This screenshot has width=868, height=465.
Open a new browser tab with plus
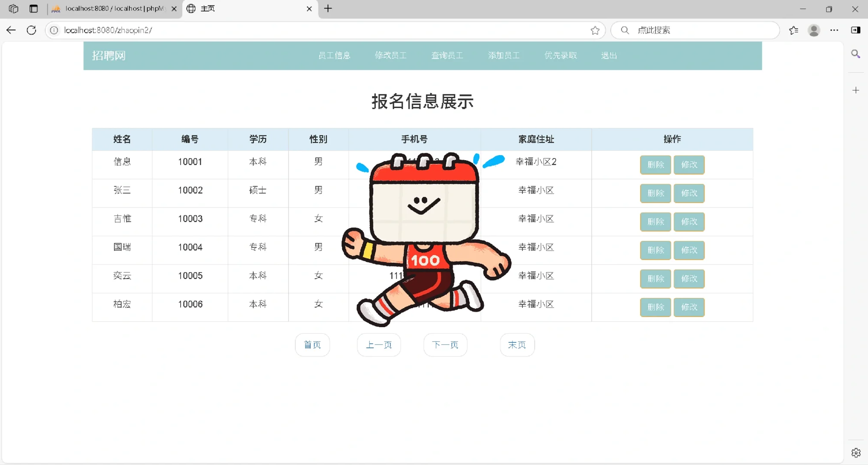click(328, 9)
